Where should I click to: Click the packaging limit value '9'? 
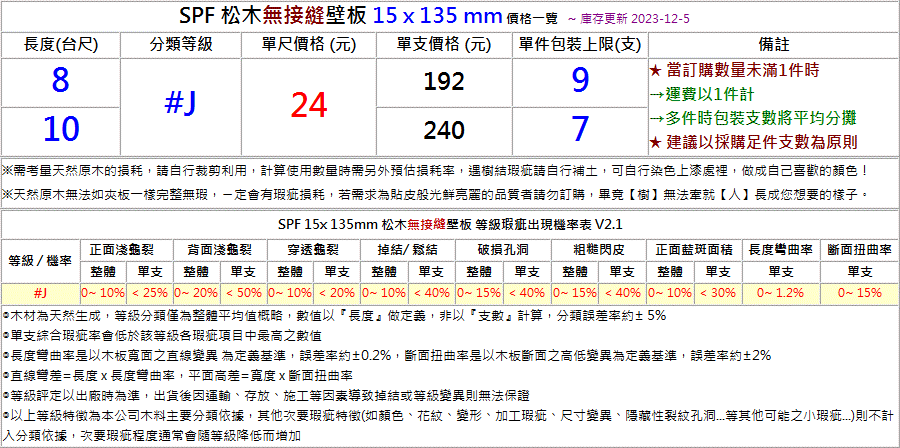(x=580, y=82)
